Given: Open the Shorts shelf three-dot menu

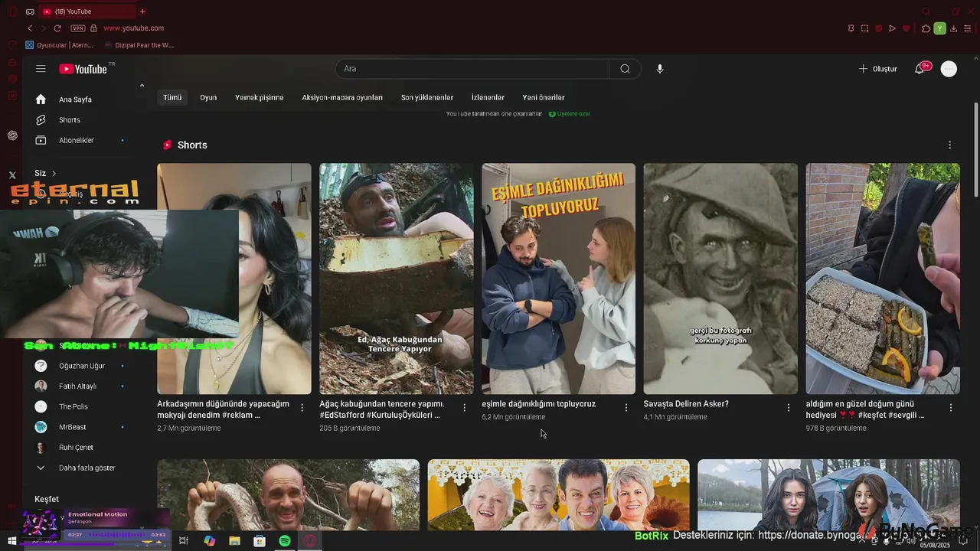Looking at the screenshot, I should (x=950, y=145).
